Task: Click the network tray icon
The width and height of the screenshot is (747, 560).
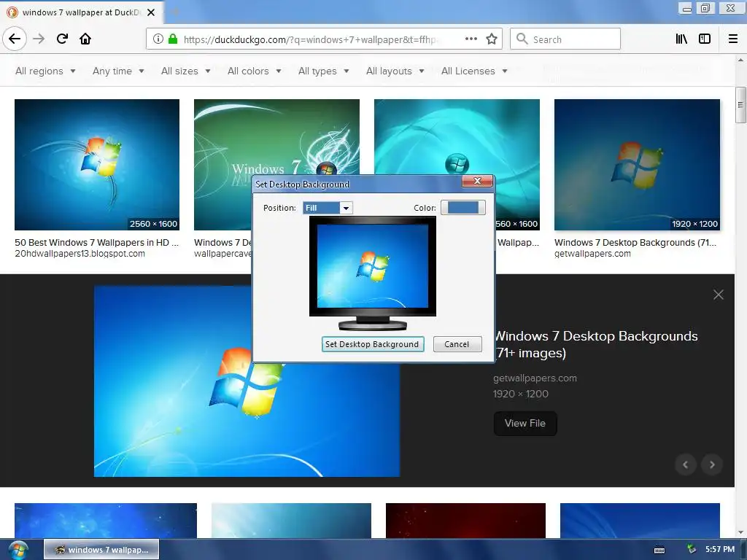Action: [692, 550]
